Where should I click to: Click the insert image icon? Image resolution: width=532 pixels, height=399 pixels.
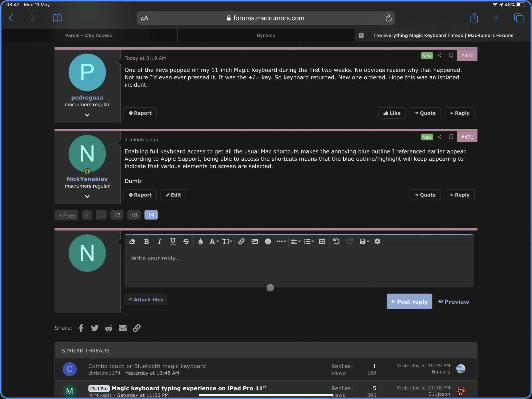pyautogui.click(x=255, y=242)
